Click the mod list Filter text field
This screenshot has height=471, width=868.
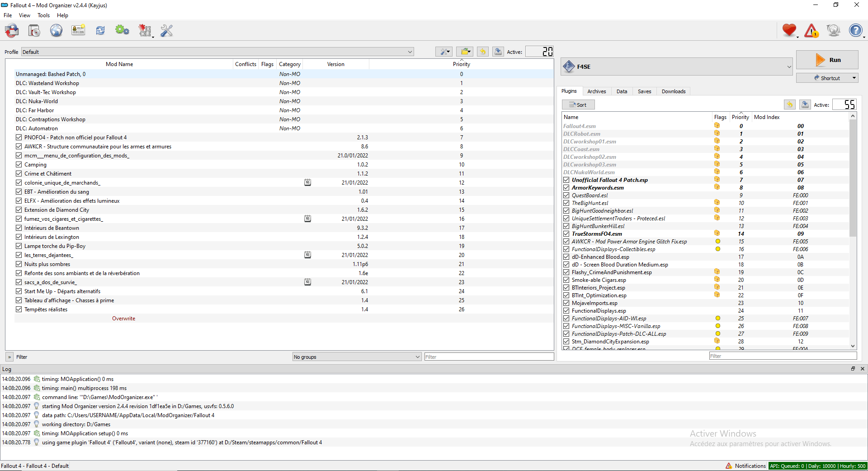point(489,357)
